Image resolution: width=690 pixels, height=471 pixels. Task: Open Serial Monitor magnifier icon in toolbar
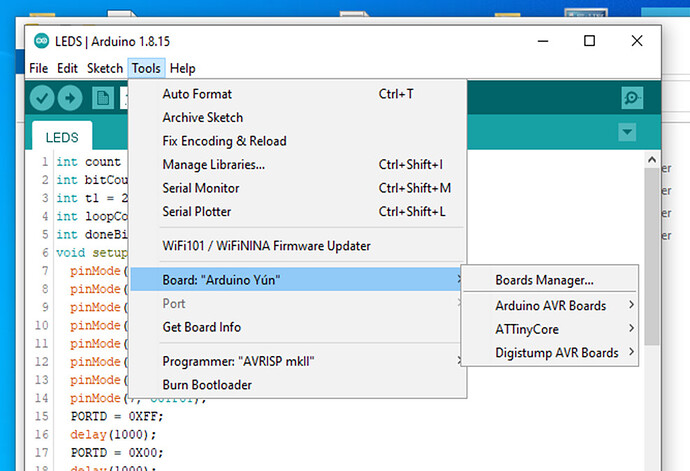tap(632, 98)
